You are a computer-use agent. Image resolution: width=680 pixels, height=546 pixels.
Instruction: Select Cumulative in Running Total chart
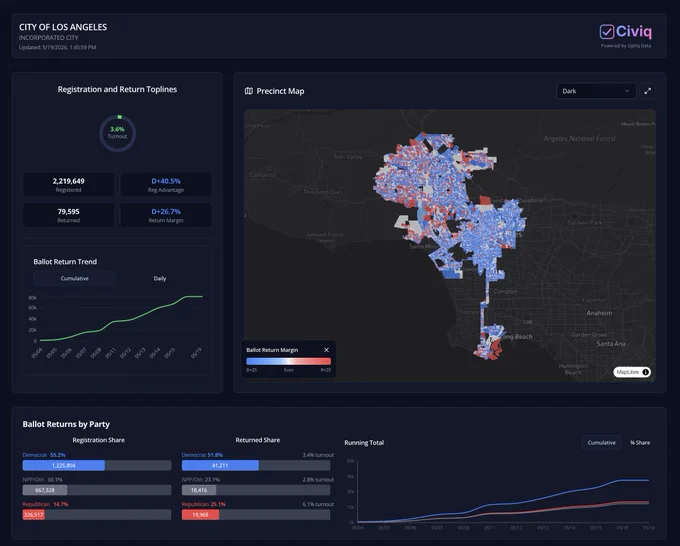click(602, 443)
